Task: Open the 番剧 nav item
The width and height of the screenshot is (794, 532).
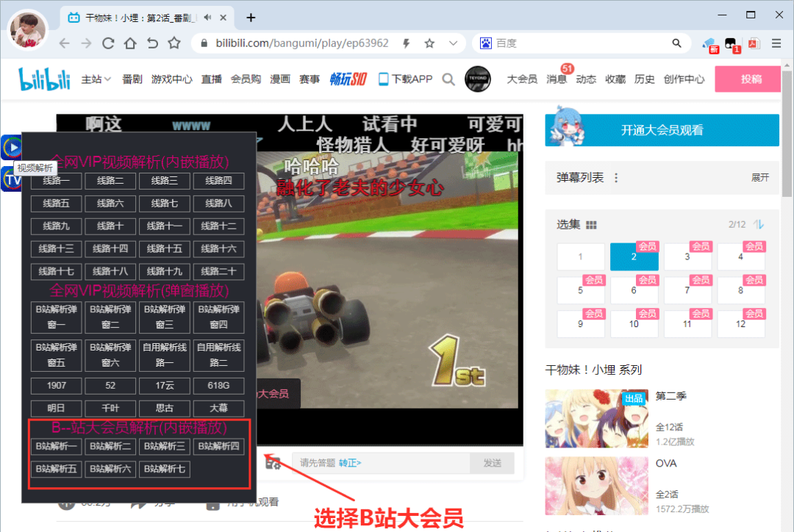Action: 132,79
